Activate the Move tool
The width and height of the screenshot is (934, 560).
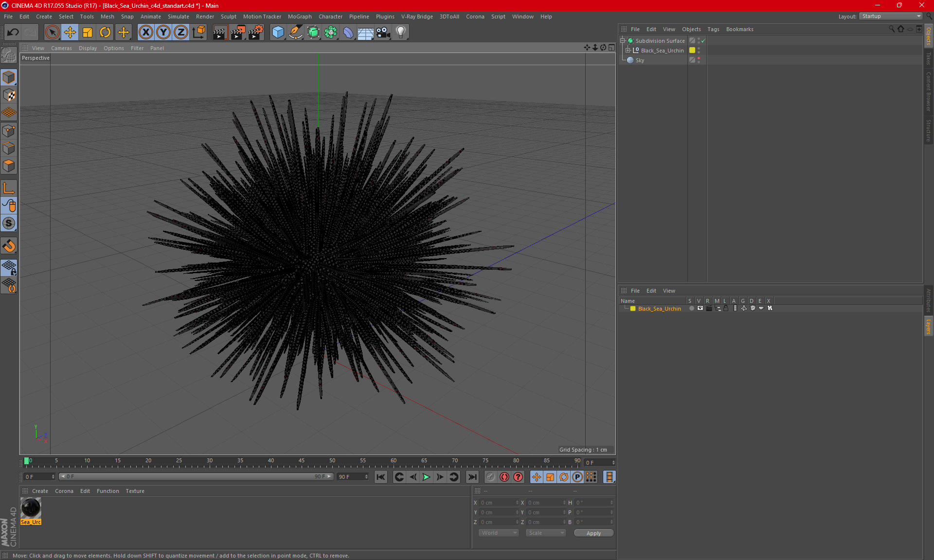70,33
